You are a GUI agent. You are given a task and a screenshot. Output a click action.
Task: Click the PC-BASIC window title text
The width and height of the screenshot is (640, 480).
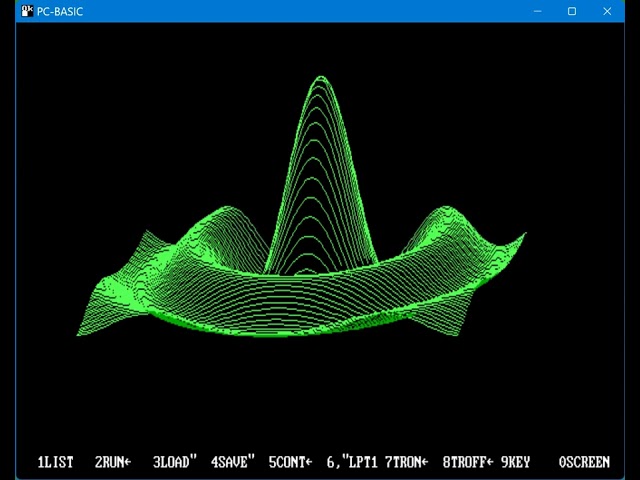[60, 11]
